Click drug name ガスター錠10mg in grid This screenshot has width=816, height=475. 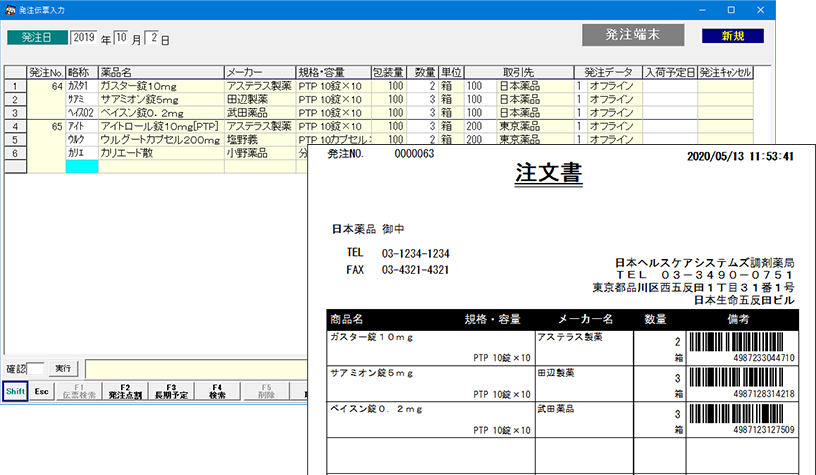(x=138, y=86)
